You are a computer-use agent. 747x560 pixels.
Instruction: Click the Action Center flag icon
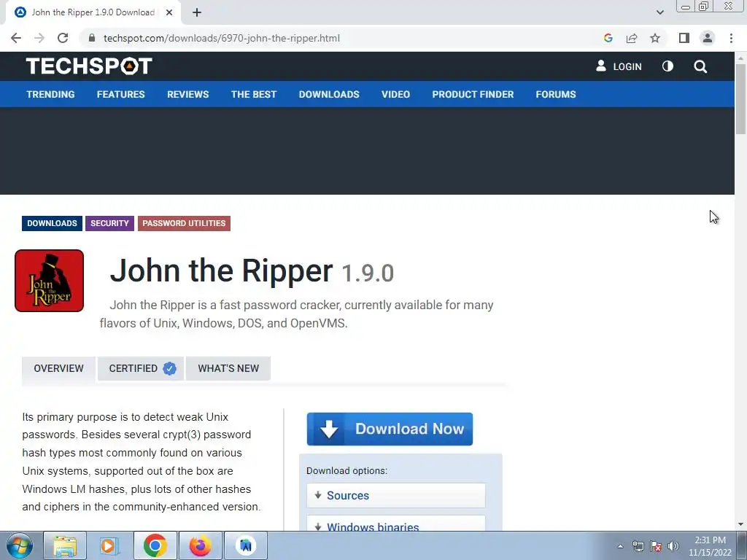[656, 546]
